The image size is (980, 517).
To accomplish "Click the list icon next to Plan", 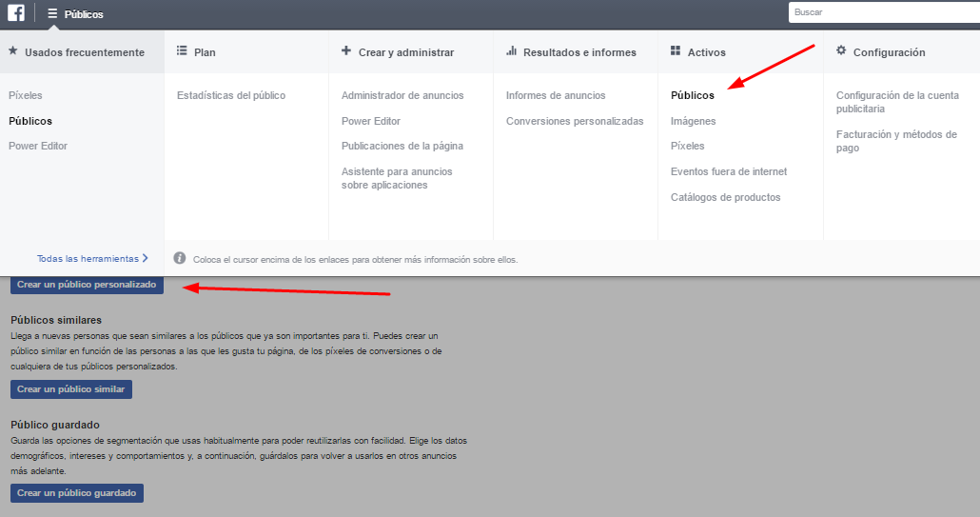I will (x=182, y=50).
